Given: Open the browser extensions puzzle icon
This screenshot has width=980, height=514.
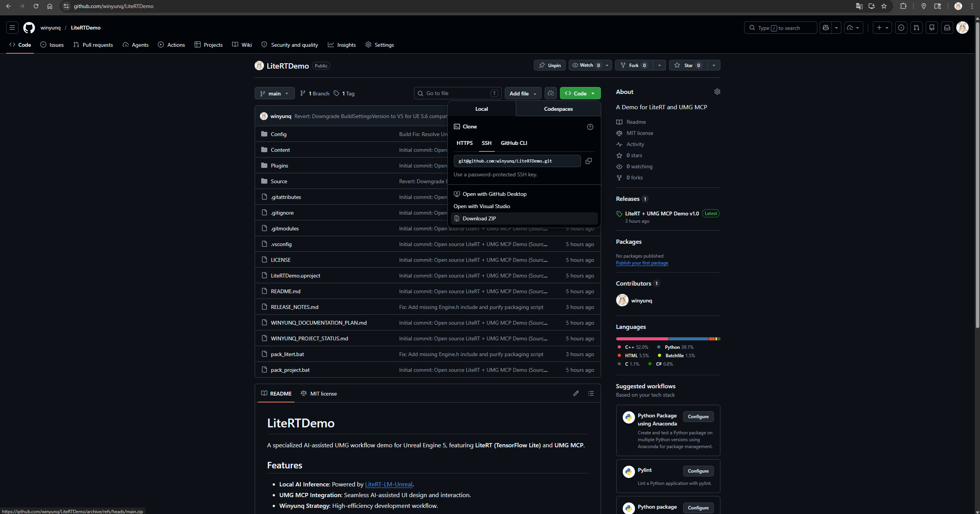Looking at the screenshot, I should [903, 6].
